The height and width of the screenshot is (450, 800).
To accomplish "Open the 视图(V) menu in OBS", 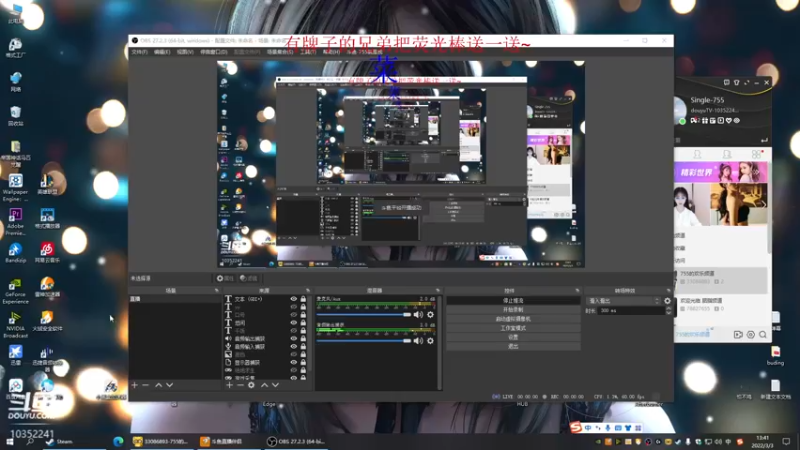I will pos(185,52).
